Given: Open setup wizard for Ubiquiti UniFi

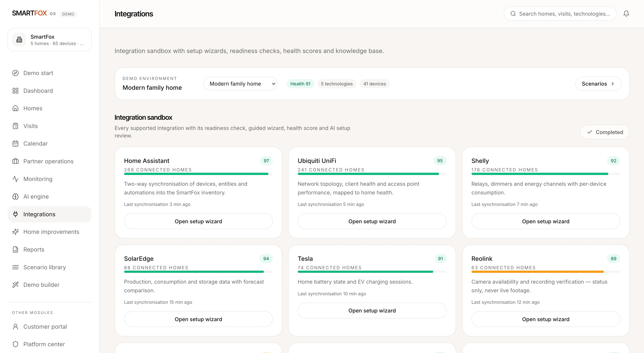Looking at the screenshot, I should [x=372, y=221].
